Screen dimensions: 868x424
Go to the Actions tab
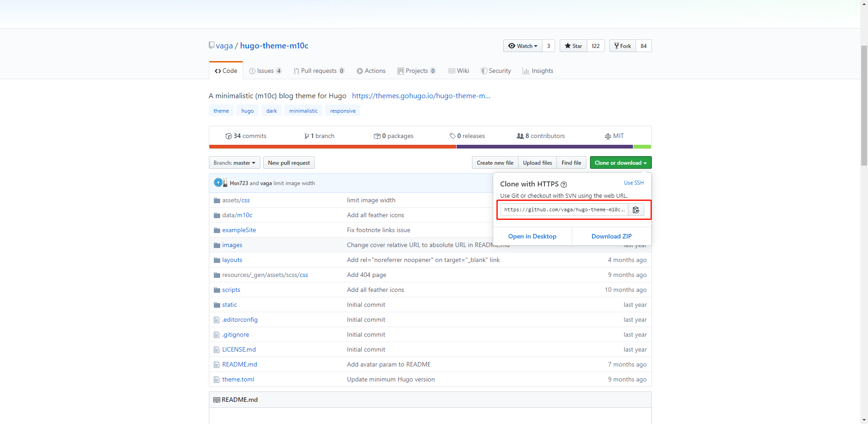[371, 71]
